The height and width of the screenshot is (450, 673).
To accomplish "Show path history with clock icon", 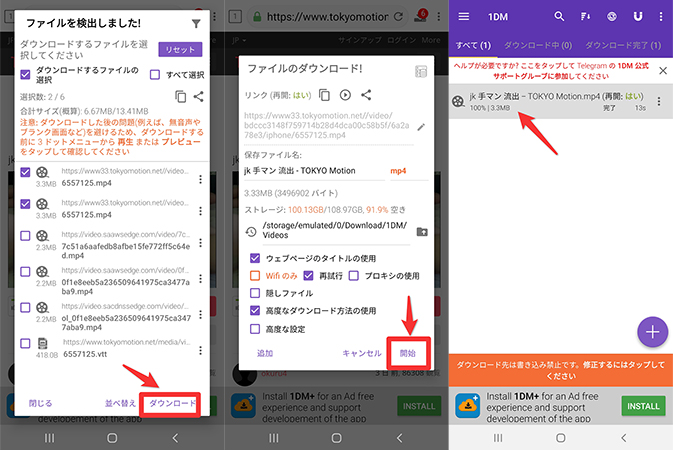I will pyautogui.click(x=251, y=232).
